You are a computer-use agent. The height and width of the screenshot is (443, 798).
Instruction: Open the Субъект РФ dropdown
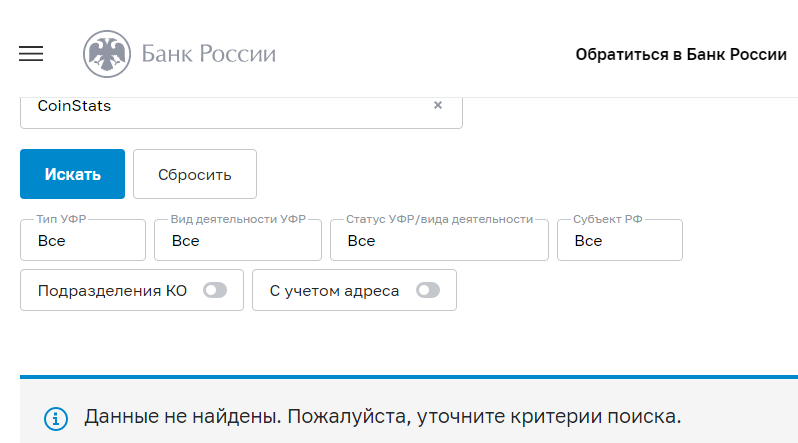tap(619, 241)
